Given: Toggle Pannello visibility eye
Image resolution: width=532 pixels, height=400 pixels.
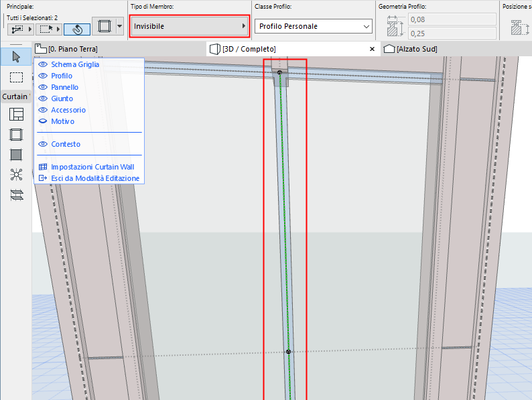Looking at the screenshot, I should pyautogui.click(x=43, y=87).
